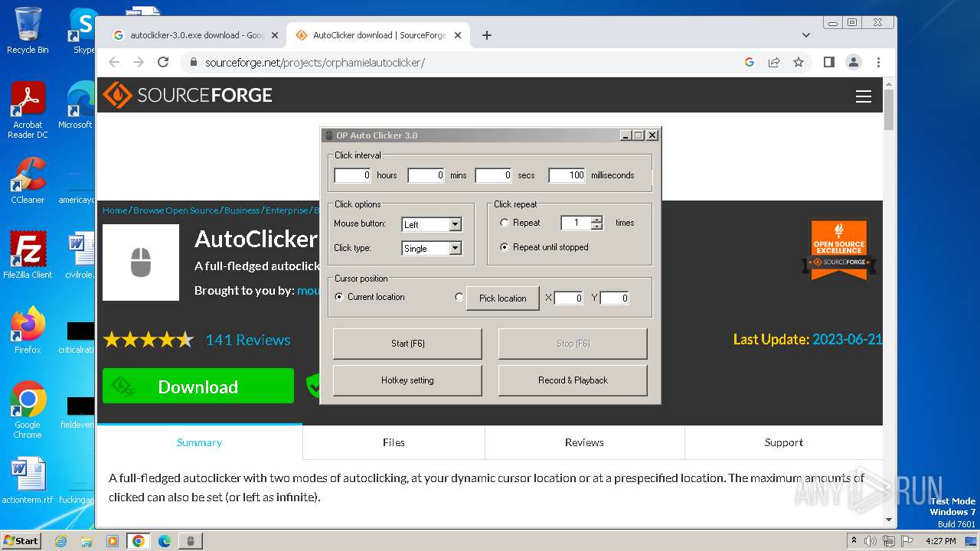This screenshot has height=551, width=980.
Task: Open the Summary tab
Action: click(x=199, y=442)
